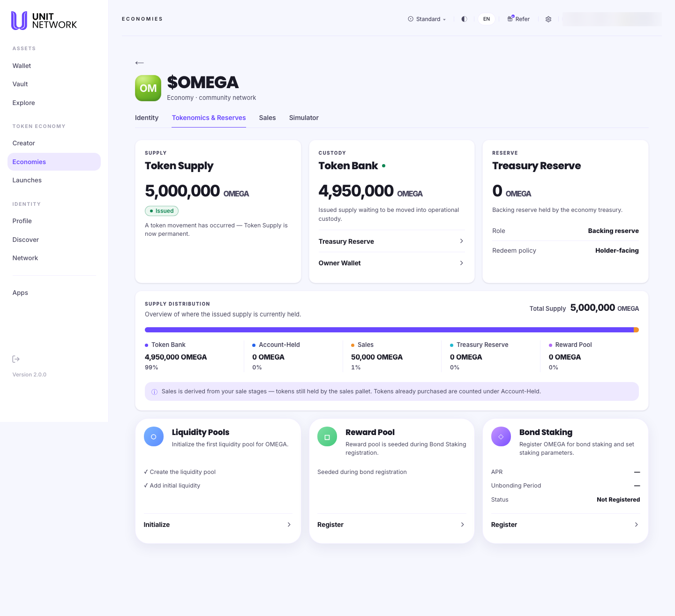Click the Initialize chevron arrow

(289, 525)
